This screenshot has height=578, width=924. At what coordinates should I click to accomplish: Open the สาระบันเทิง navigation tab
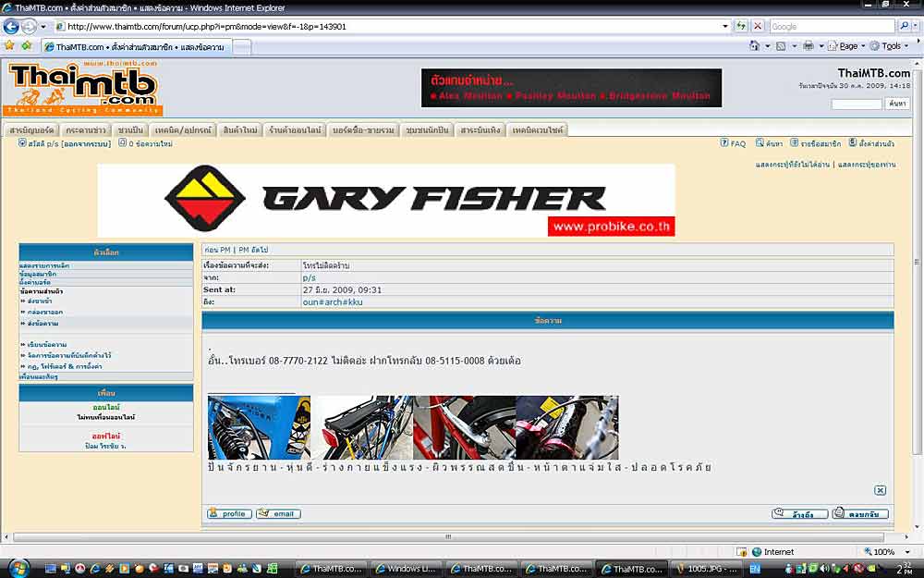pos(480,129)
